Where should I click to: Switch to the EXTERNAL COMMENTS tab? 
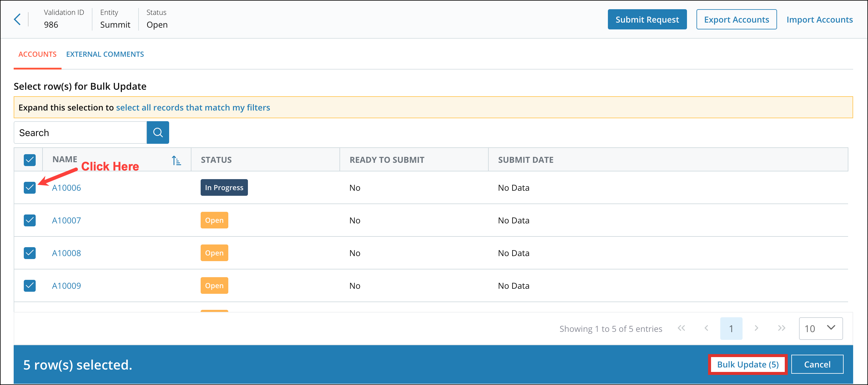point(105,54)
